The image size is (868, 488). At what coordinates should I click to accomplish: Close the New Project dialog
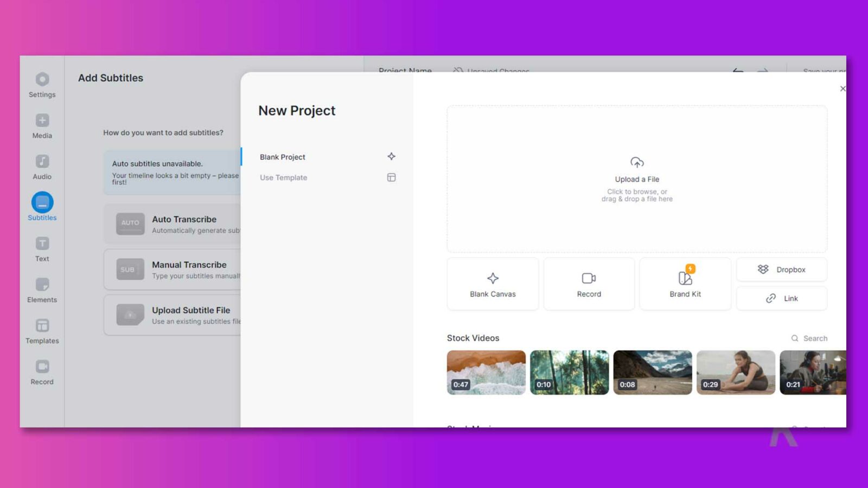pos(843,89)
